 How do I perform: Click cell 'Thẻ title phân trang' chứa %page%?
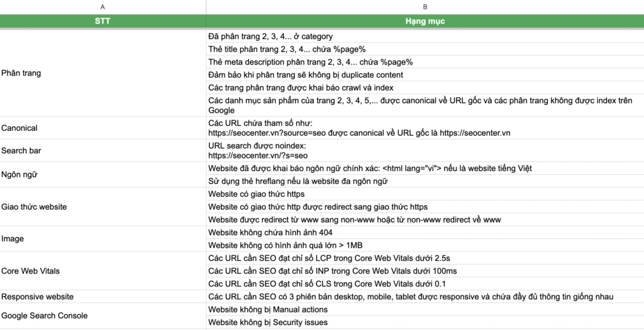pyautogui.click(x=425, y=49)
